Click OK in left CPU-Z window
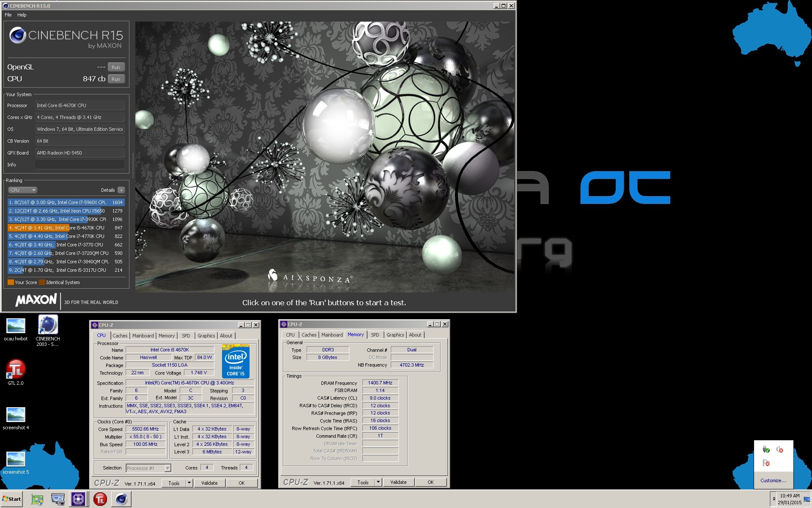812x508 pixels. (241, 483)
